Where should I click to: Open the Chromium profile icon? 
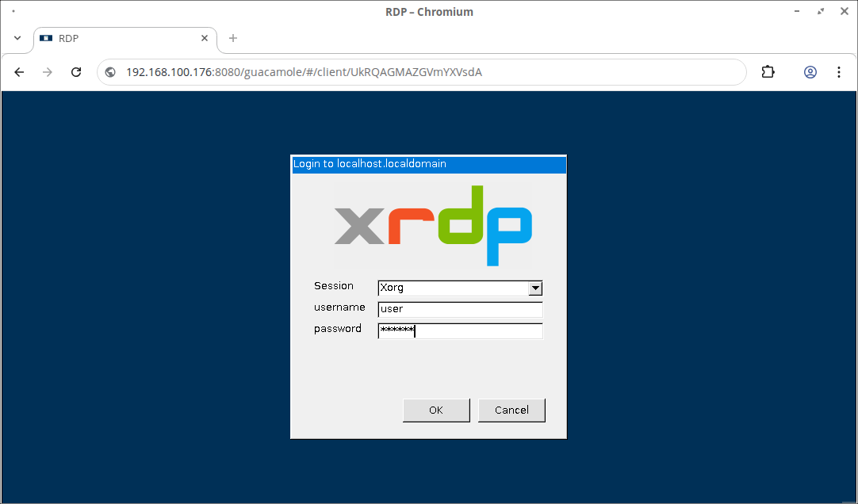tap(810, 72)
